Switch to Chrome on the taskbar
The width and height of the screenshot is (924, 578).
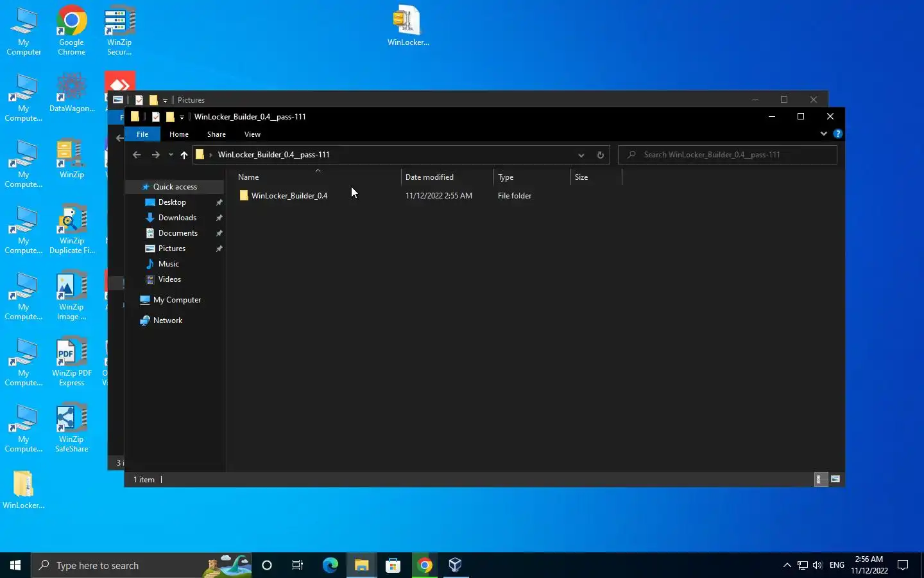pos(424,565)
